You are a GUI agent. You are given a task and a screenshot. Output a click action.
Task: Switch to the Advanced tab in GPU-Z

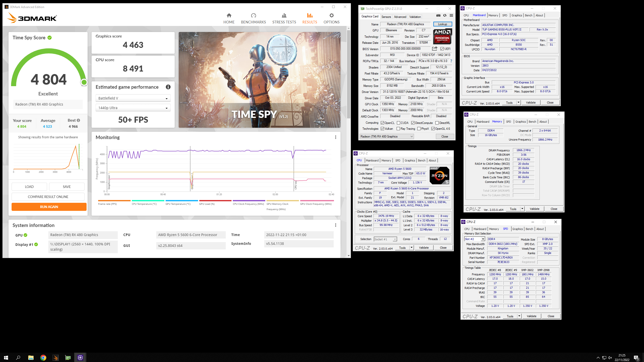(x=400, y=17)
